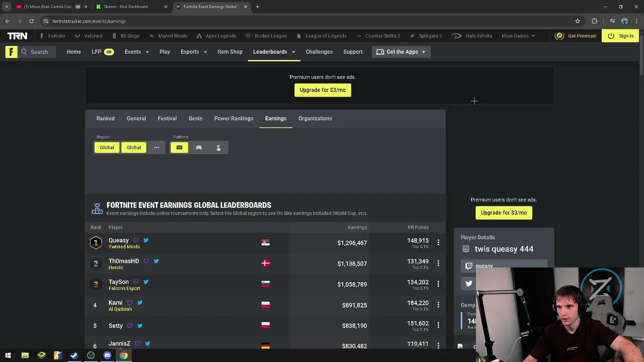Viewport: 644px width, 362px height.
Task: Switch to the Bests tab
Action: (195, 118)
